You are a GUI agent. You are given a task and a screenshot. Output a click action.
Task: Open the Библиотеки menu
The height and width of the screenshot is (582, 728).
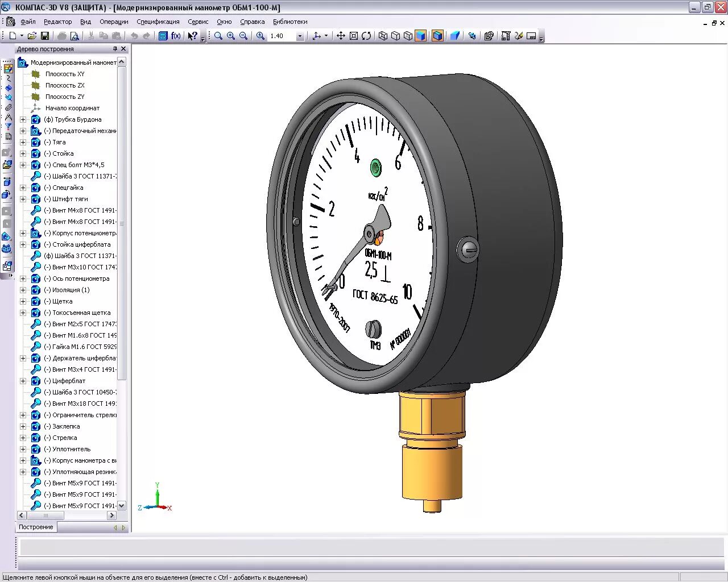point(290,22)
